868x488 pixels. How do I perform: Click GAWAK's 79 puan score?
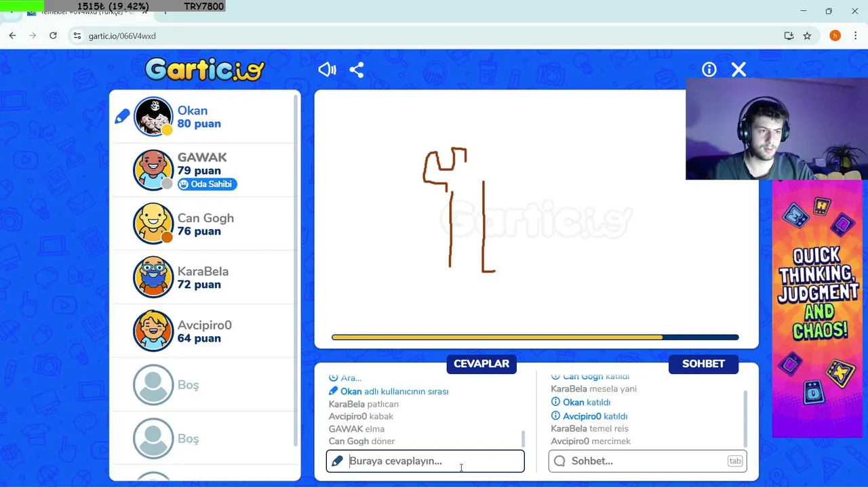(x=199, y=171)
